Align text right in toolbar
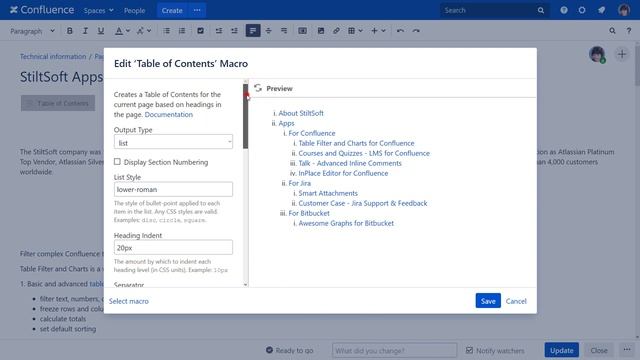This screenshot has width=640, height=360. pyautogui.click(x=284, y=31)
